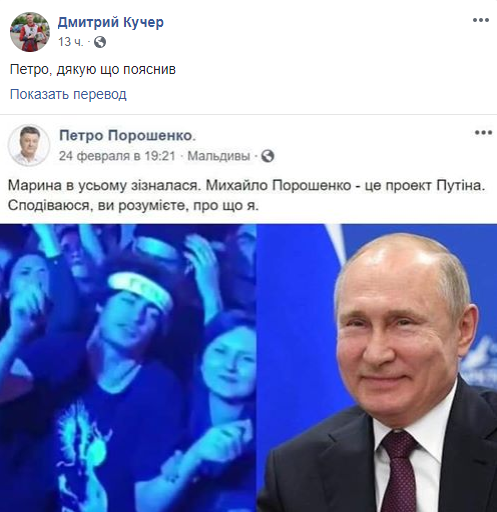The image size is (497, 512).
Task: Click the 13 ч. post timestamp
Action: (x=71, y=42)
